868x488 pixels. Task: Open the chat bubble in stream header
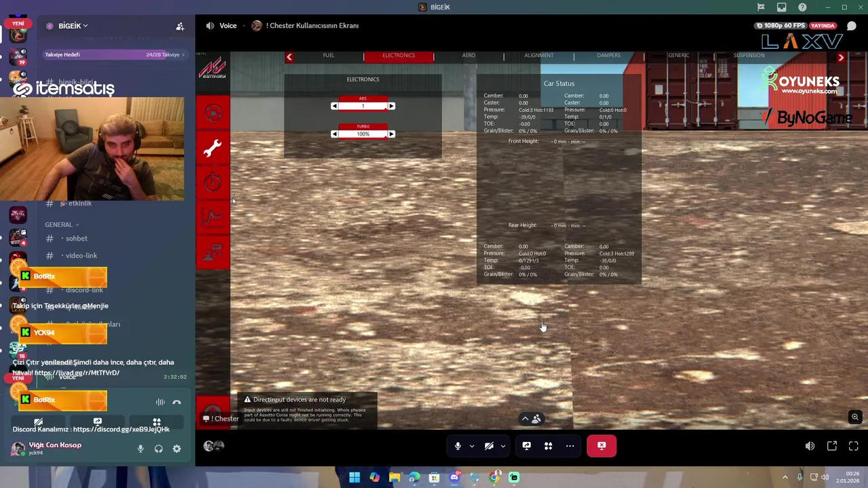tap(852, 26)
